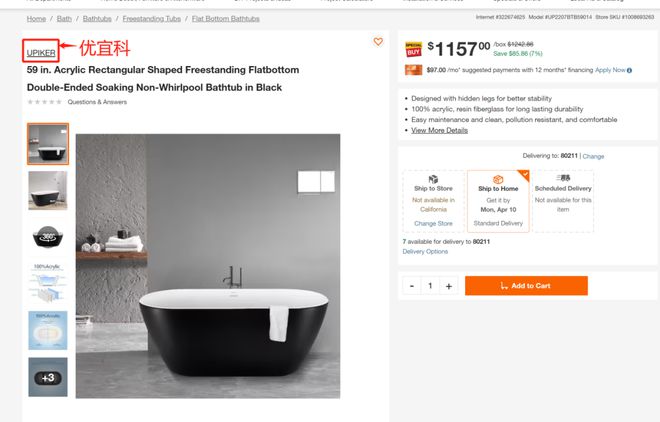660x422 pixels.
Task: Click the orange credit card icon
Action: 413,70
